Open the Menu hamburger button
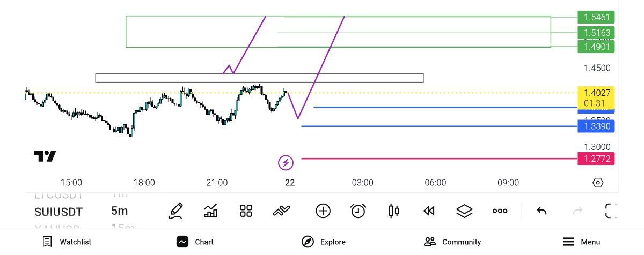The image size is (644, 255). tap(581, 242)
